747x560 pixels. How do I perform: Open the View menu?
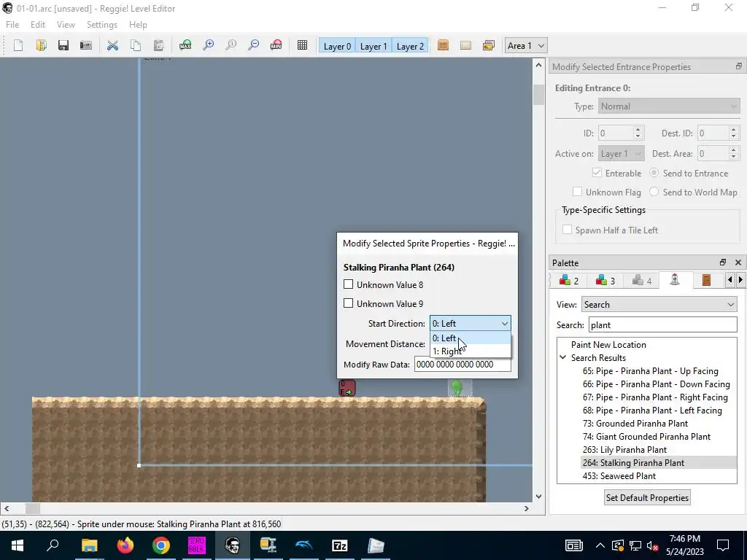[66, 25]
